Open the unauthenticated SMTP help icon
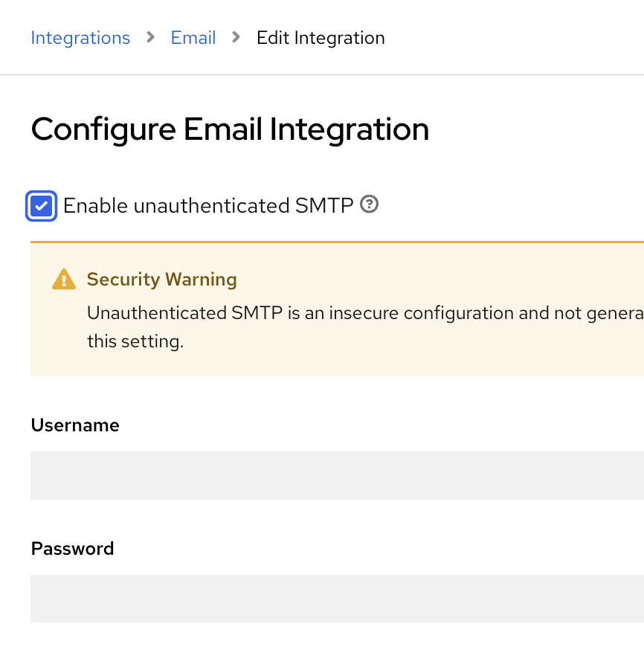This screenshot has width=644, height=650. 369,205
